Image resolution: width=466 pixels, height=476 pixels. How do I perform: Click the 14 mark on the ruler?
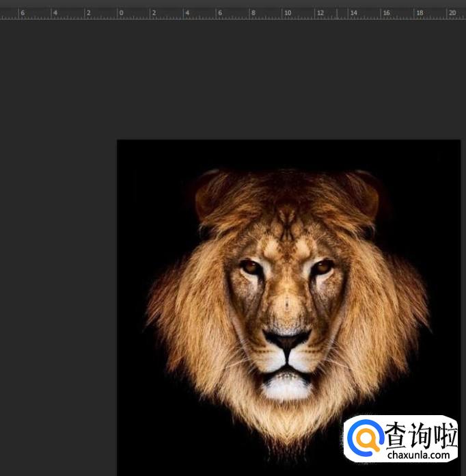pos(353,13)
